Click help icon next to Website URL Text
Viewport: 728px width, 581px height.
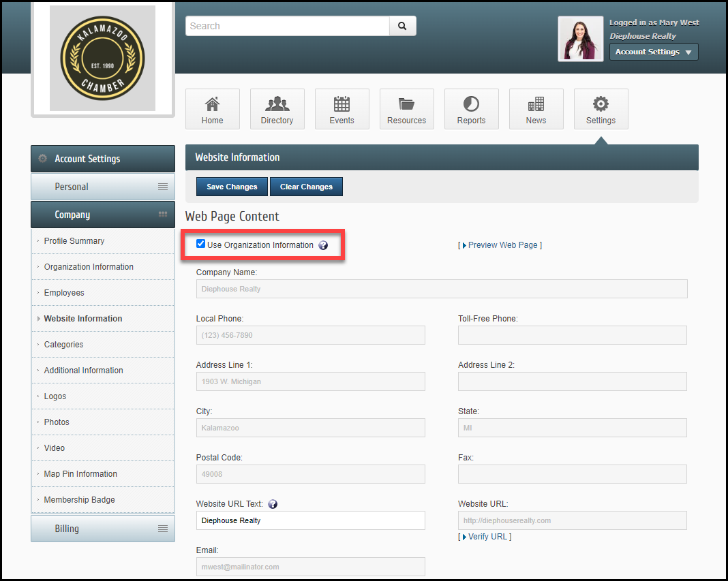click(x=273, y=504)
